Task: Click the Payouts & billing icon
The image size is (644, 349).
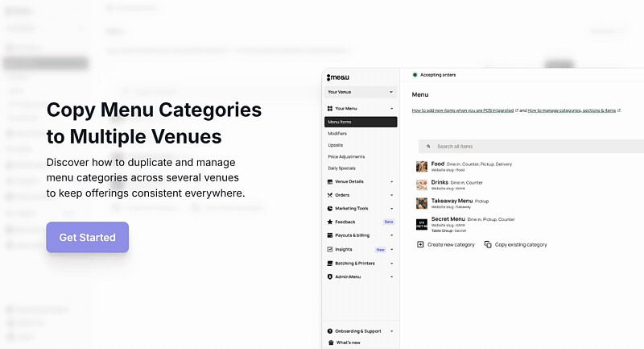Action: pos(330,235)
